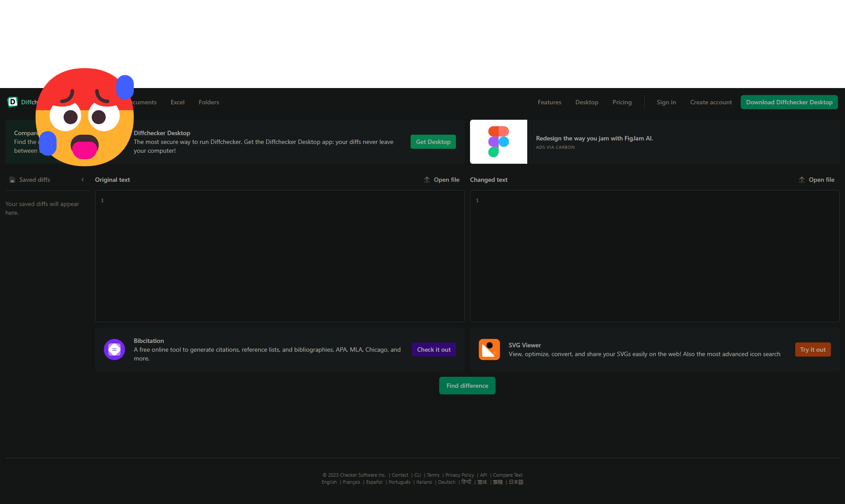845x504 pixels.
Task: Click Create account
Action: pos(711,102)
